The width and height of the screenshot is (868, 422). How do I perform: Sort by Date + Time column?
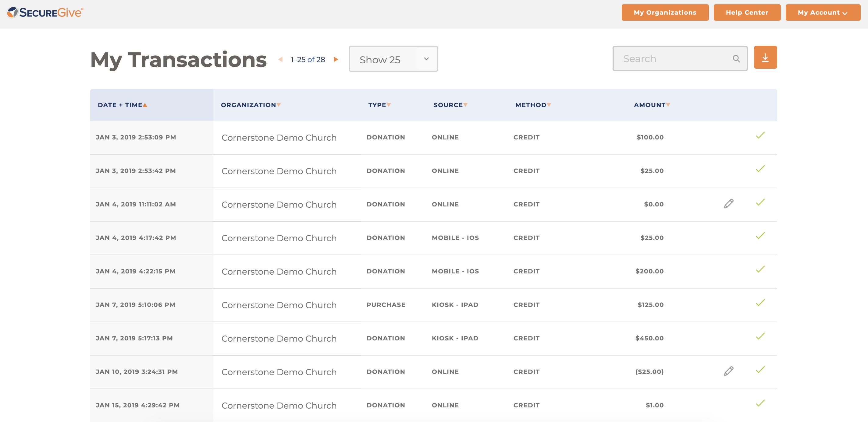[x=122, y=105]
